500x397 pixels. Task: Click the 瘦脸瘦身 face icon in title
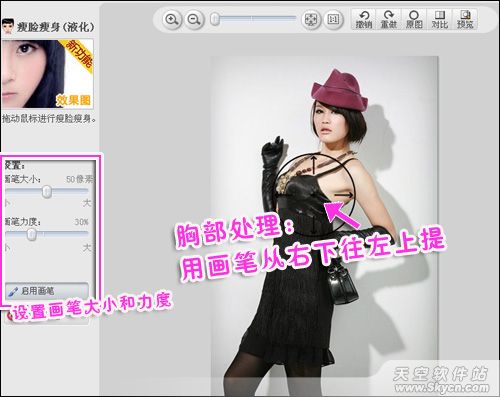7,26
